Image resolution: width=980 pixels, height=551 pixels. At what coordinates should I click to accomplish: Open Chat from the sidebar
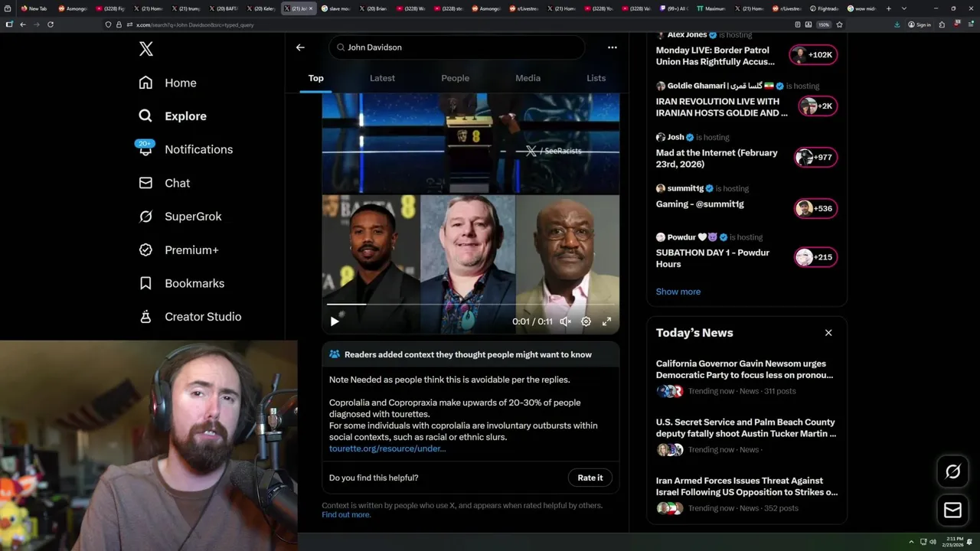coord(165,183)
